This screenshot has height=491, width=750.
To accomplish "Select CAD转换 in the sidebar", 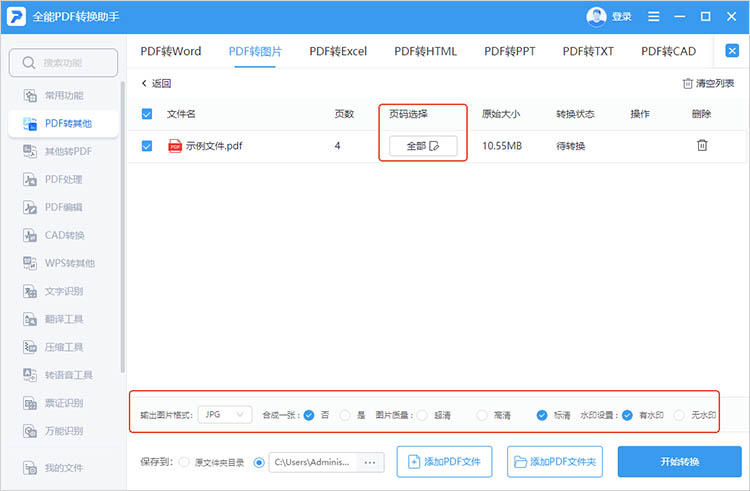I will (x=63, y=235).
